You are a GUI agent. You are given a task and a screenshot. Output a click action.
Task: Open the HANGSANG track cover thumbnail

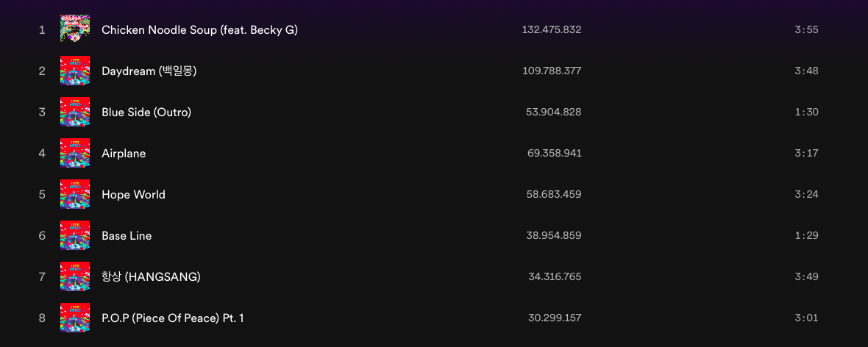coord(75,276)
